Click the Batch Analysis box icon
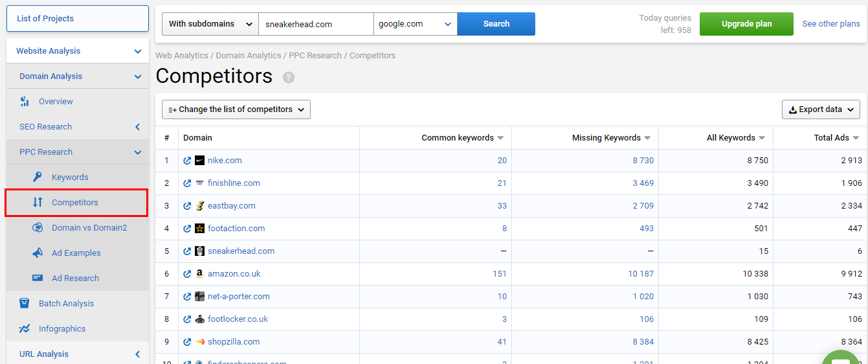The image size is (868, 364). (25, 304)
